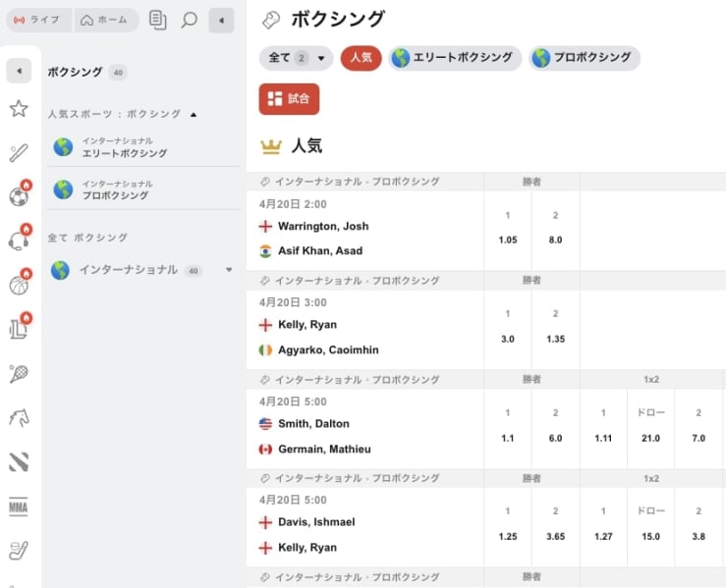Click the インターナショナル globe icon in sidebar
Image resolution: width=726 pixels, height=588 pixels.
(60, 270)
